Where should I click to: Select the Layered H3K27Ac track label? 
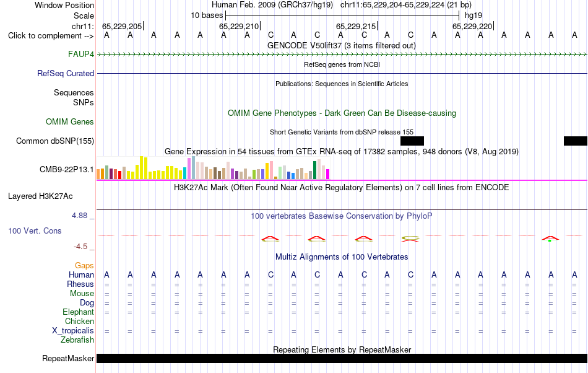click(x=40, y=196)
